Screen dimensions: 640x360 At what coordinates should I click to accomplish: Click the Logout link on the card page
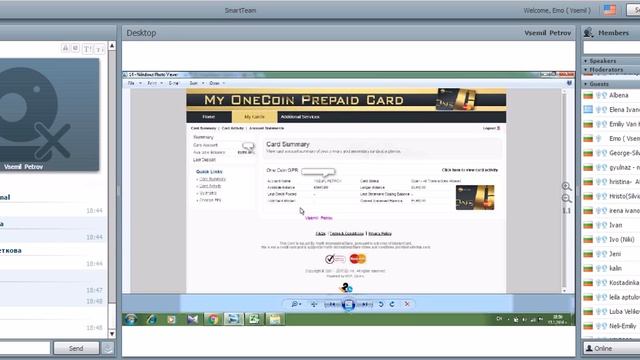(491, 128)
